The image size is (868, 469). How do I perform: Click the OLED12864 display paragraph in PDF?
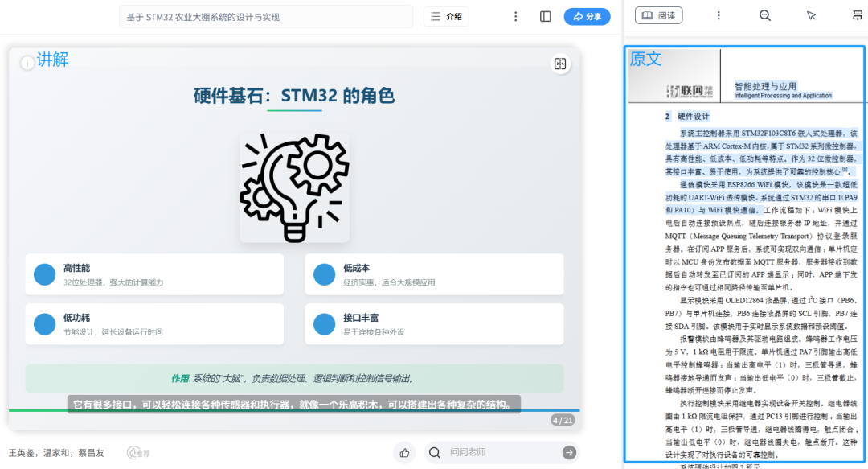761,313
